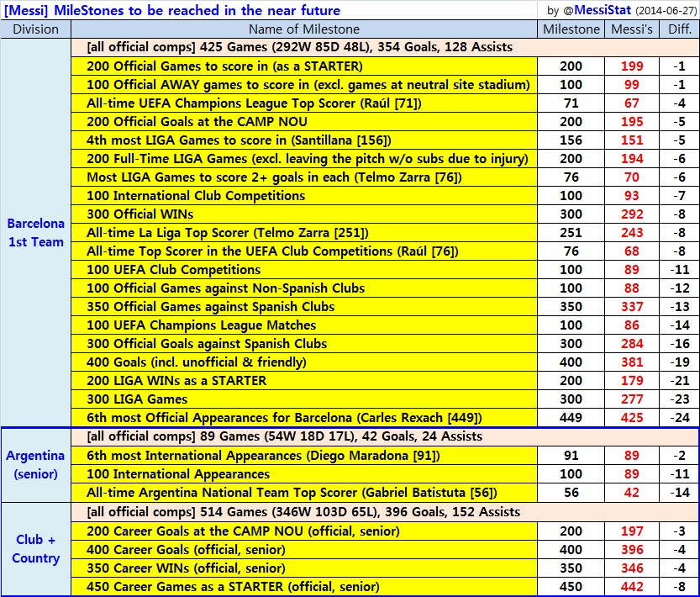Select the "Messi's" column header
Image resolution: width=700 pixels, height=597 pixels.
632,29
